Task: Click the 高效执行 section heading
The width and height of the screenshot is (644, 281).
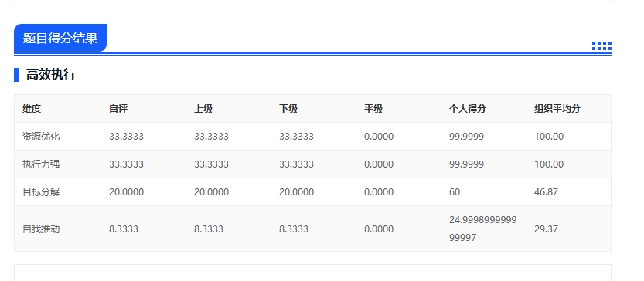Action: (50, 75)
